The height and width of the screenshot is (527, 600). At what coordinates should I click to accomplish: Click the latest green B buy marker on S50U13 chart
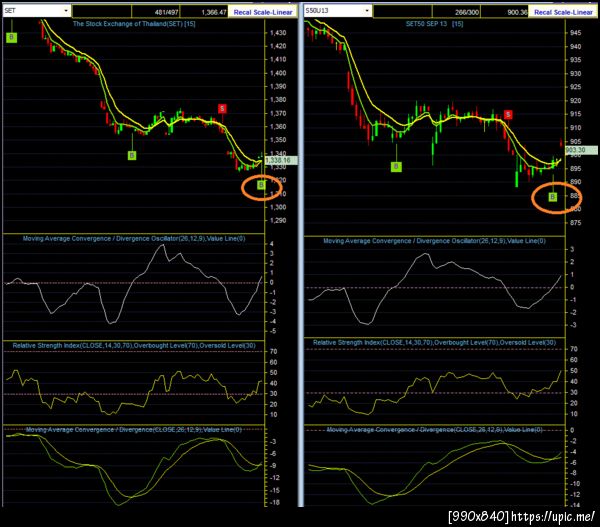click(x=553, y=197)
